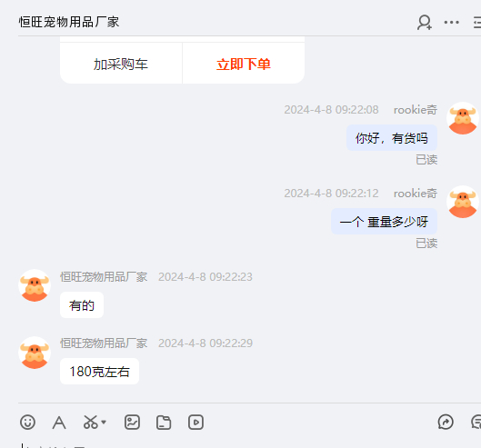The image size is (481, 448).
Task: Add item via 加采购车 button
Action: 121,64
